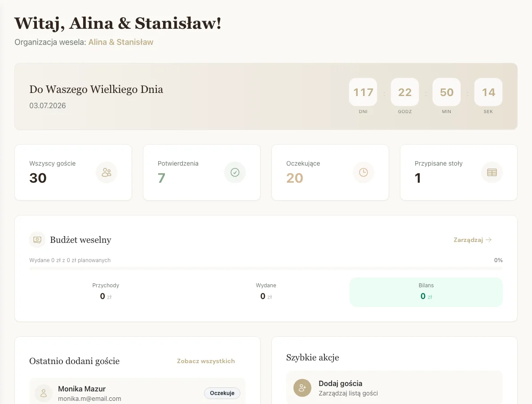Click the arrow next to Zarządzaj
532x404 pixels.
(489, 240)
